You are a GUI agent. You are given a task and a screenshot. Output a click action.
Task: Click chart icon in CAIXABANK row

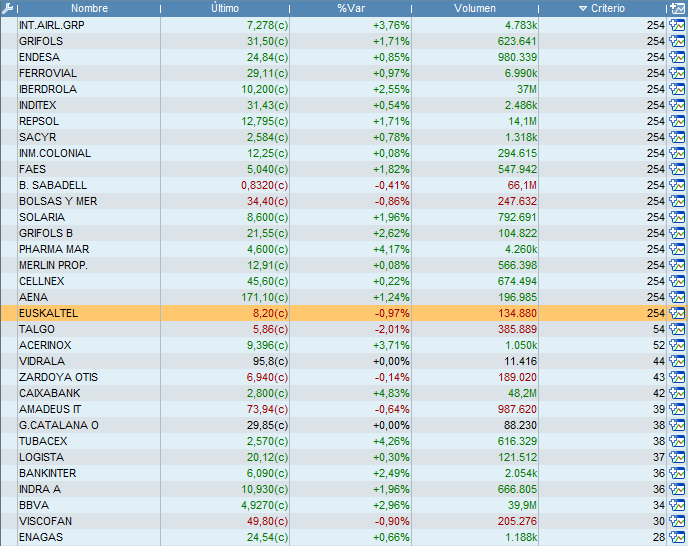click(x=677, y=393)
